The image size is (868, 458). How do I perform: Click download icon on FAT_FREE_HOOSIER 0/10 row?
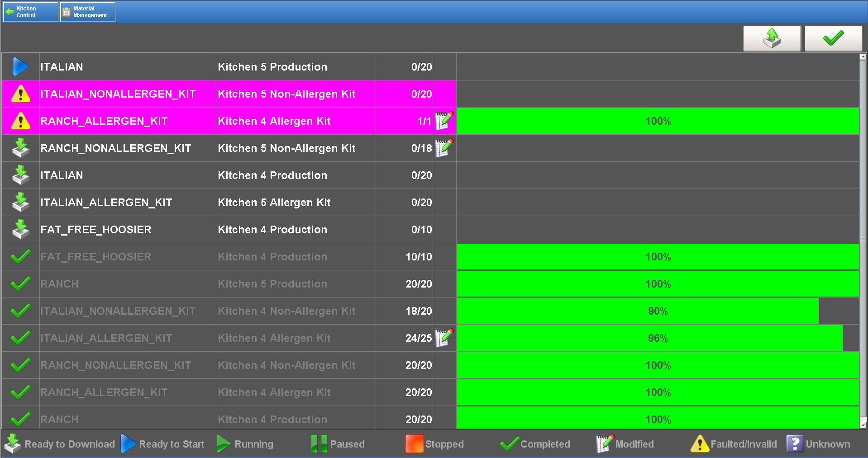(20, 230)
